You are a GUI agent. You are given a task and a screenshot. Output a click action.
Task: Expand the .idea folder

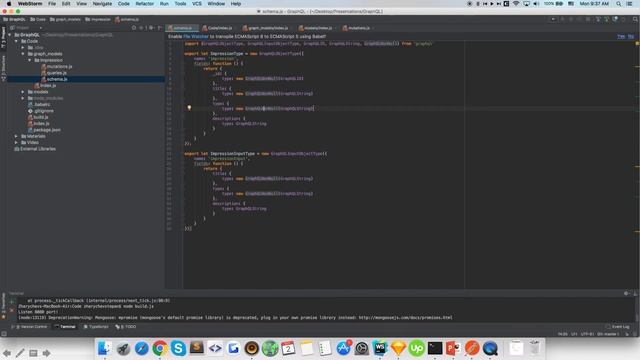pos(23,48)
